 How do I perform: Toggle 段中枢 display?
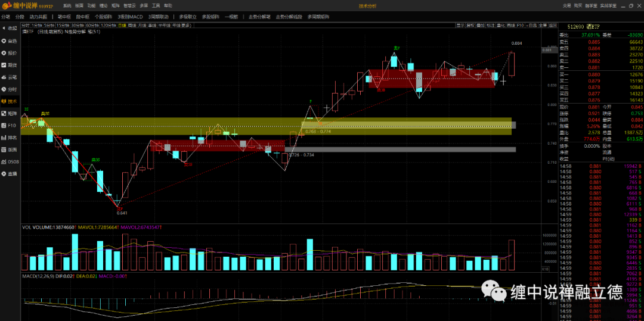(x=82, y=17)
